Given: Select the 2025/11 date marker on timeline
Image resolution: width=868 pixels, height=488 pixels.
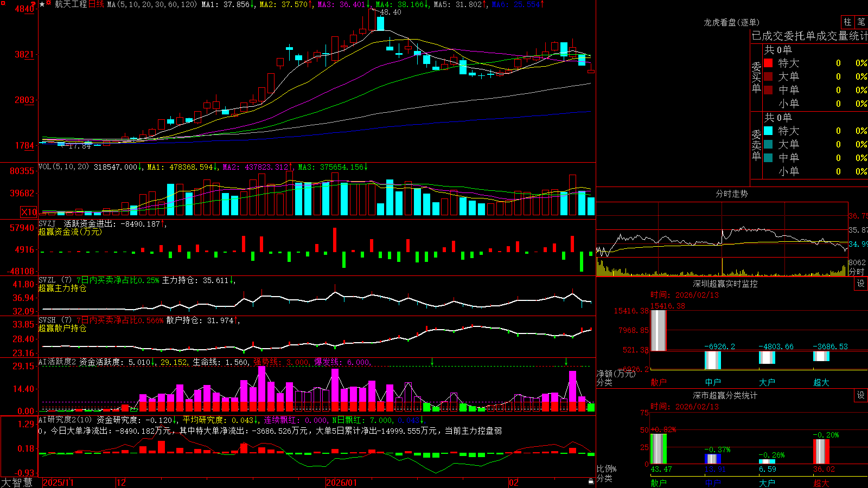Looking at the screenshot, I should [x=58, y=483].
